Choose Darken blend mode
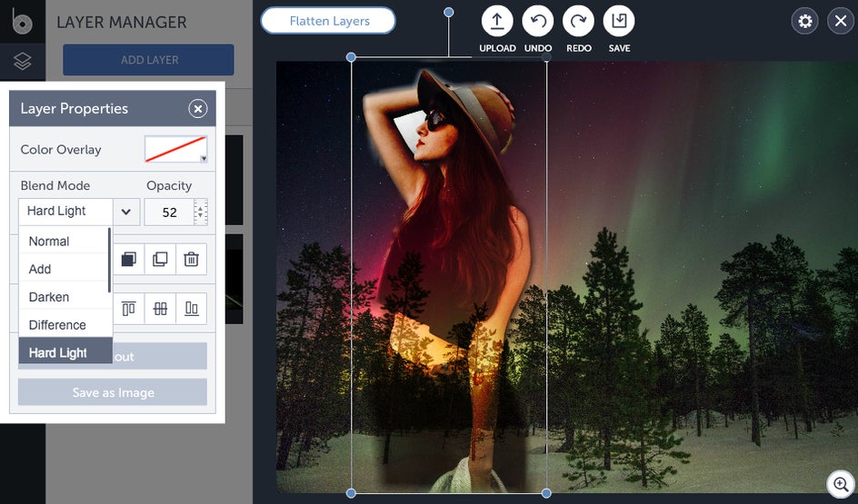858x504 pixels. (64, 297)
